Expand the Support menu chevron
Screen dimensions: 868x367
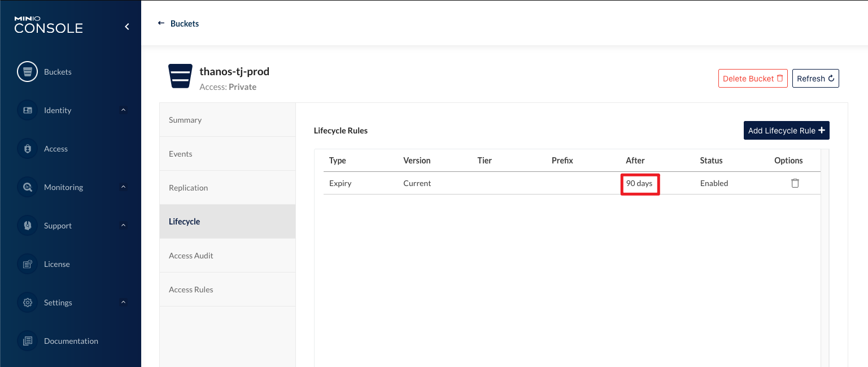pos(124,225)
